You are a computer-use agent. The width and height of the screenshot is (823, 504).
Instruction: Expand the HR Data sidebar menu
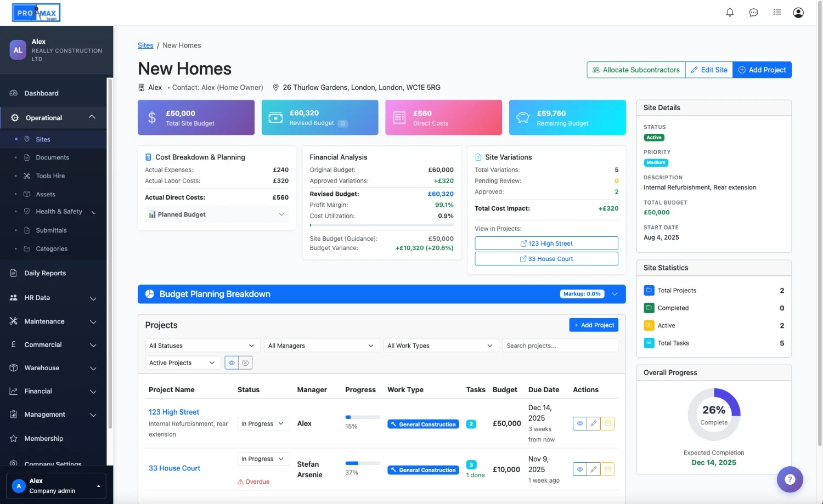[x=53, y=298]
